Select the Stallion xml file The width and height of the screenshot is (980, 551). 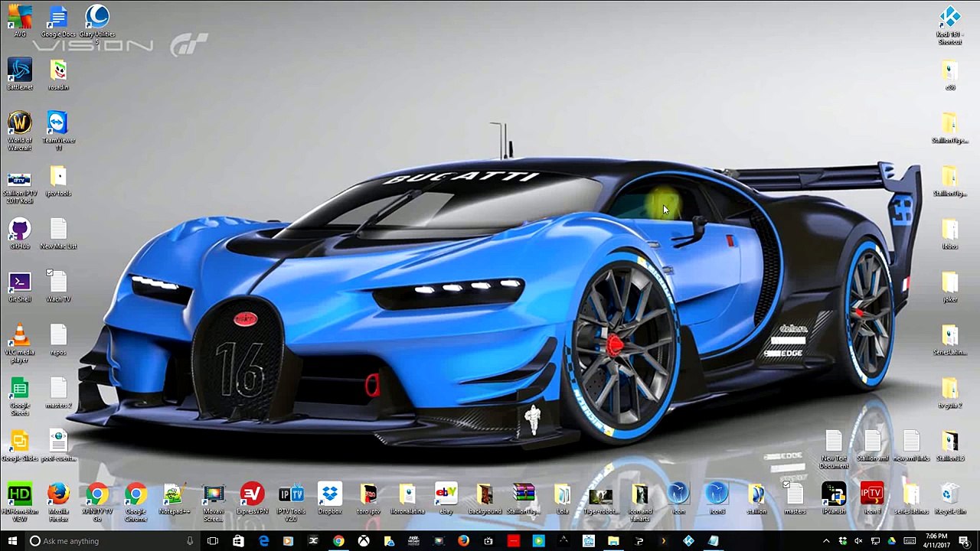(x=872, y=446)
